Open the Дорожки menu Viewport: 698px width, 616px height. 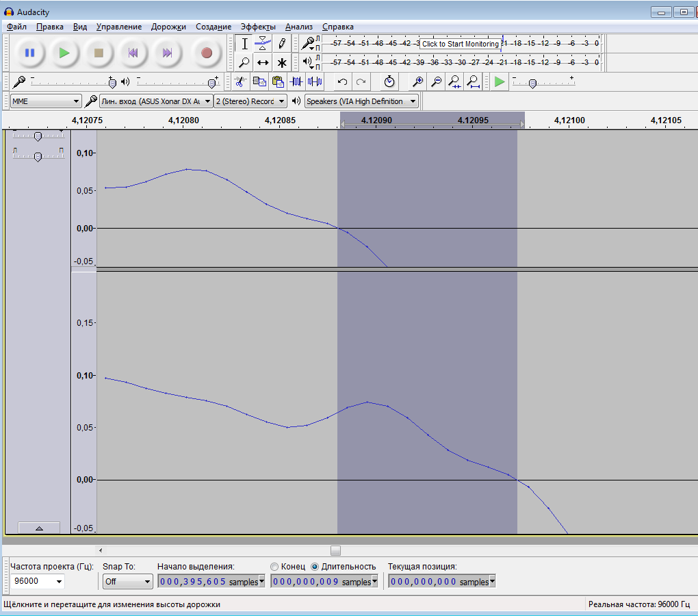(168, 27)
